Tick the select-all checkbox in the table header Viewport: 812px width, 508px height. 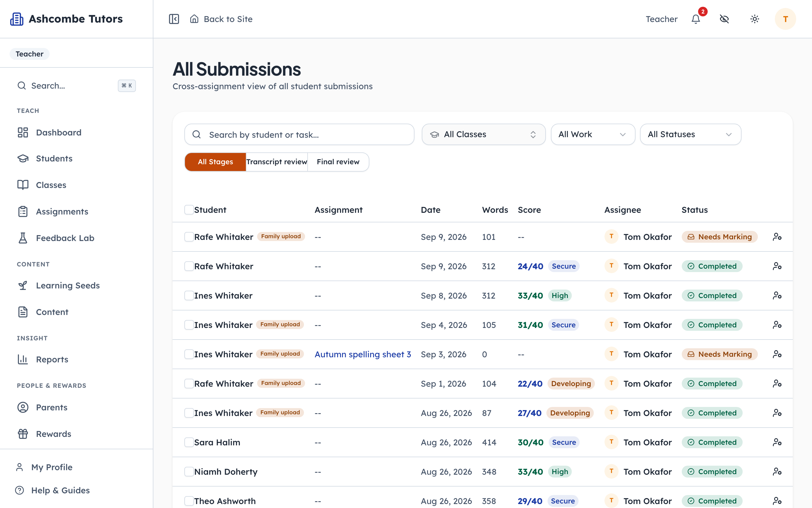[x=189, y=210]
